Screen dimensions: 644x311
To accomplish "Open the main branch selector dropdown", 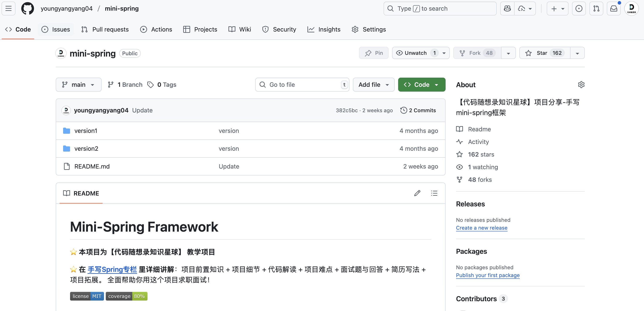I will point(79,85).
